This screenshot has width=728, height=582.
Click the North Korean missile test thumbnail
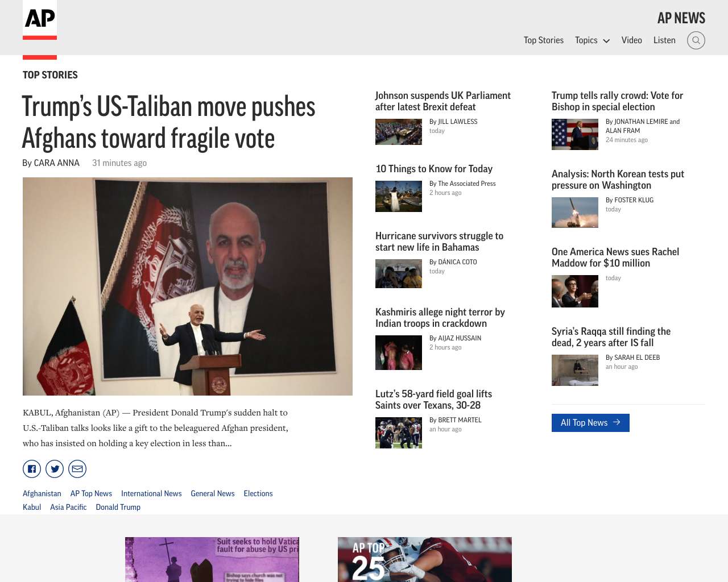click(x=575, y=213)
